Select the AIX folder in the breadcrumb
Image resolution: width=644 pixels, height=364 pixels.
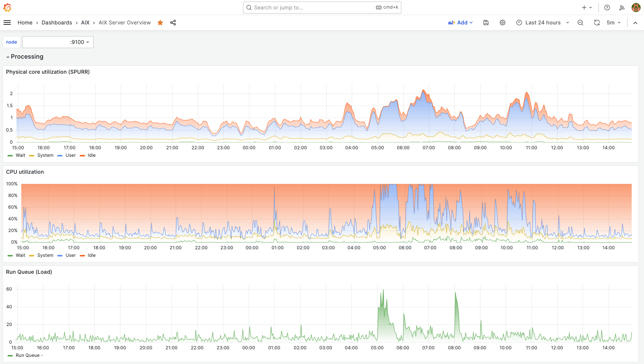pos(85,23)
